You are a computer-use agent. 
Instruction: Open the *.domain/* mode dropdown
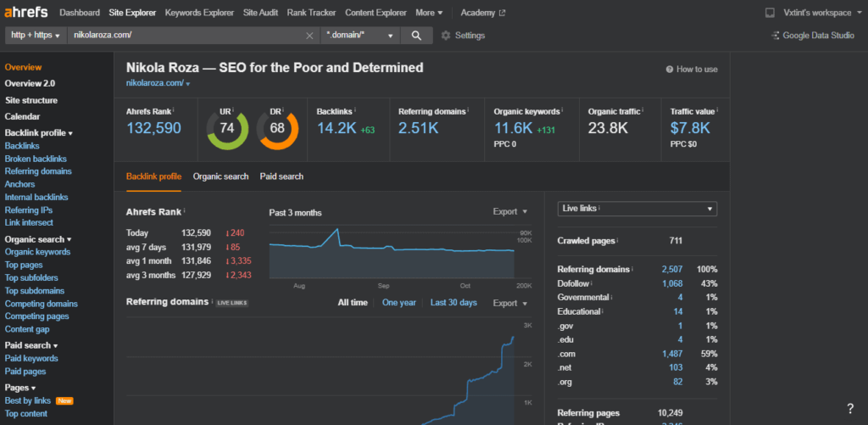361,36
